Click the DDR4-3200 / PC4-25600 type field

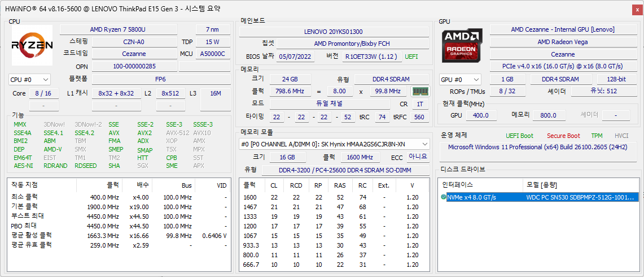(345, 170)
